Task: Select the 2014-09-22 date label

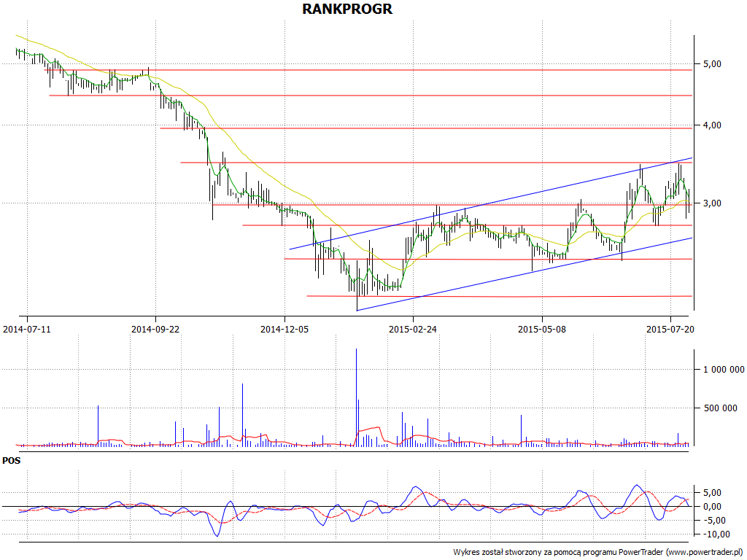Action: tap(155, 329)
